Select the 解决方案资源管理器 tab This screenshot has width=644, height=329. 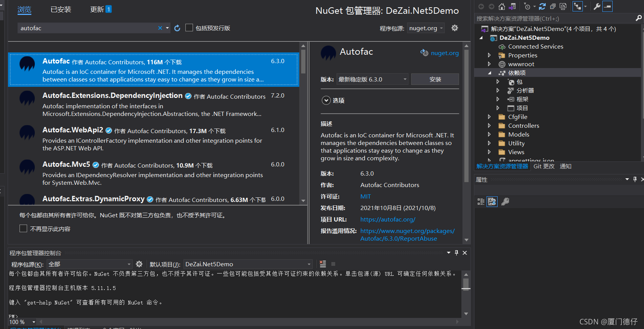click(502, 166)
